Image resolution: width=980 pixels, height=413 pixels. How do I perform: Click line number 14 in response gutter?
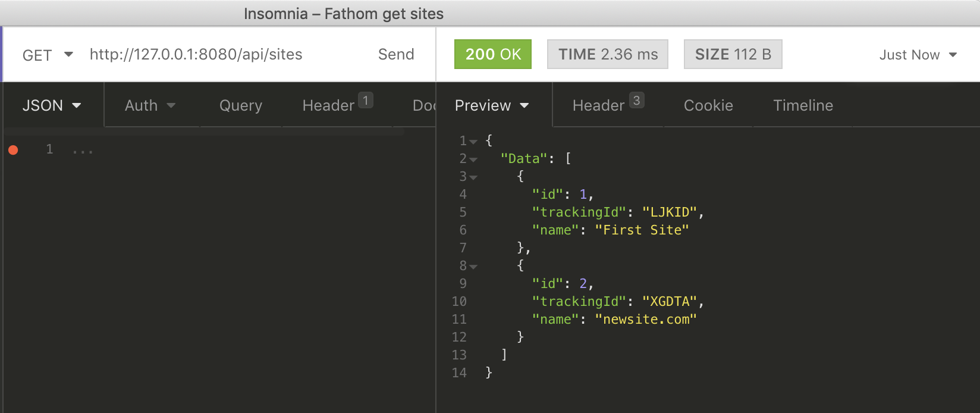coord(459,373)
